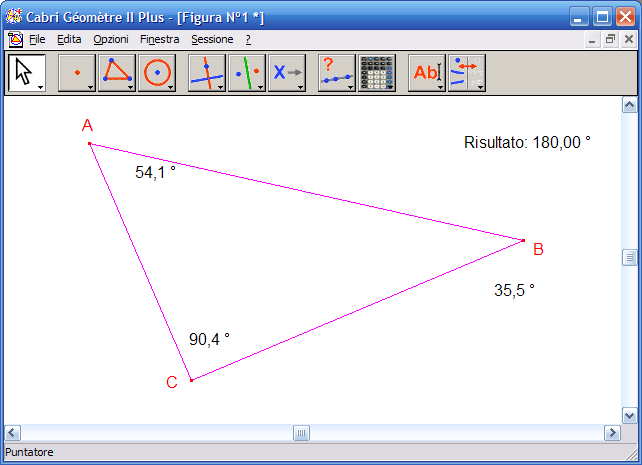Select the Triangle lines tool
This screenshot has height=465, width=642.
click(x=117, y=72)
